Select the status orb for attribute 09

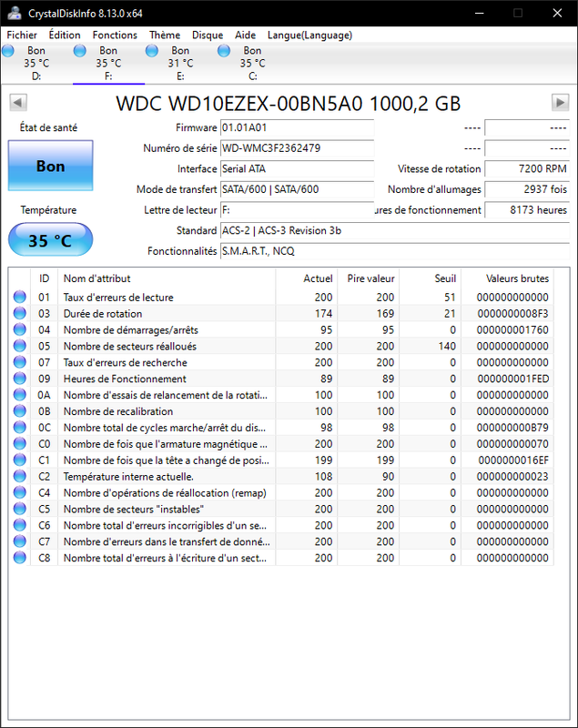19,379
